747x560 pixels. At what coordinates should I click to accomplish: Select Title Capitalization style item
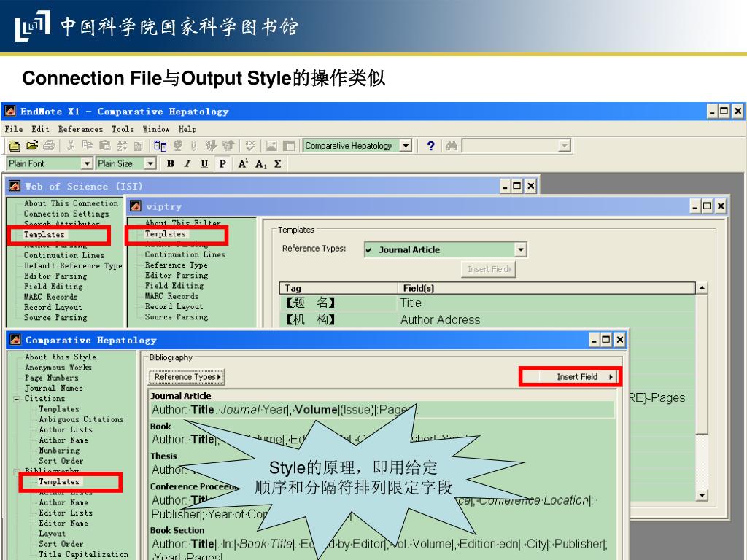pos(83,554)
